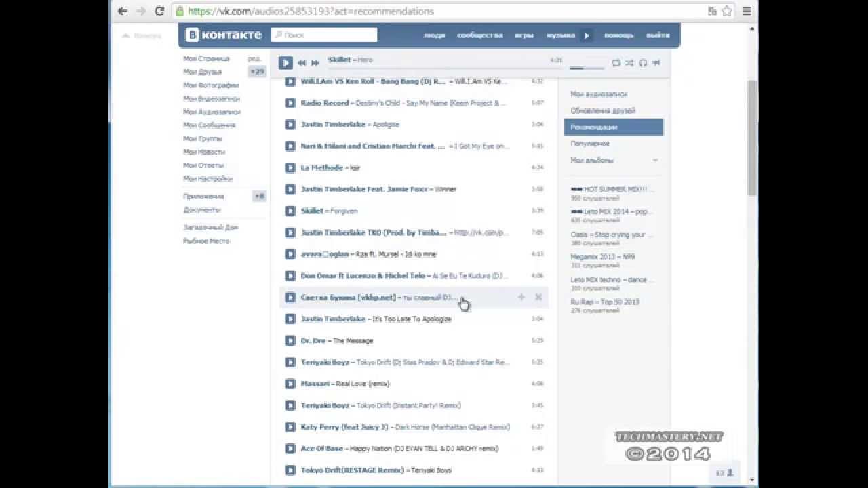Click the page vertical scrollbar
This screenshot has height=488, width=868.
[752, 138]
